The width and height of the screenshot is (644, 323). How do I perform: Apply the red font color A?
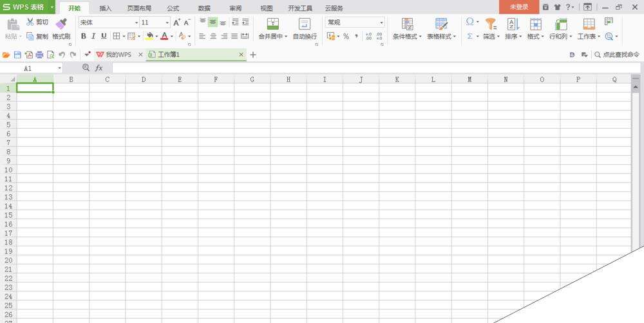[165, 36]
